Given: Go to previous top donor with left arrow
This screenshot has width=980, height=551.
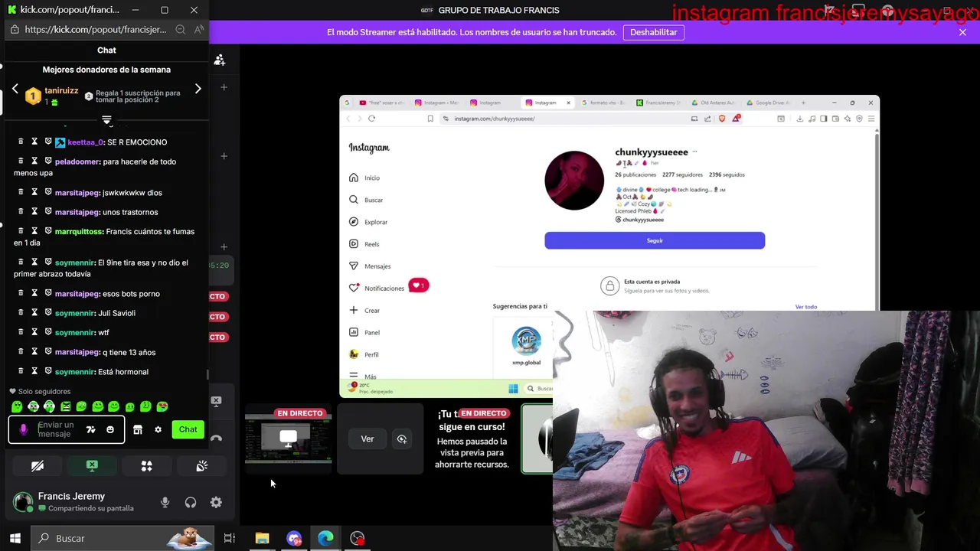Looking at the screenshot, I should 15,89.
